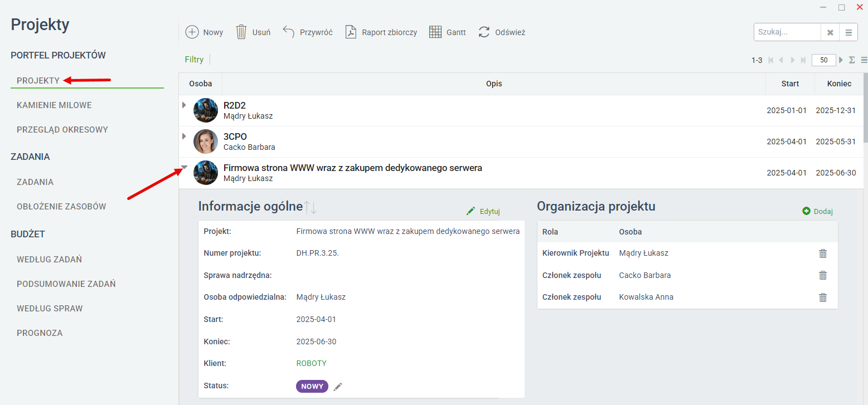
Task: Click the NOWY status badge
Action: (312, 386)
